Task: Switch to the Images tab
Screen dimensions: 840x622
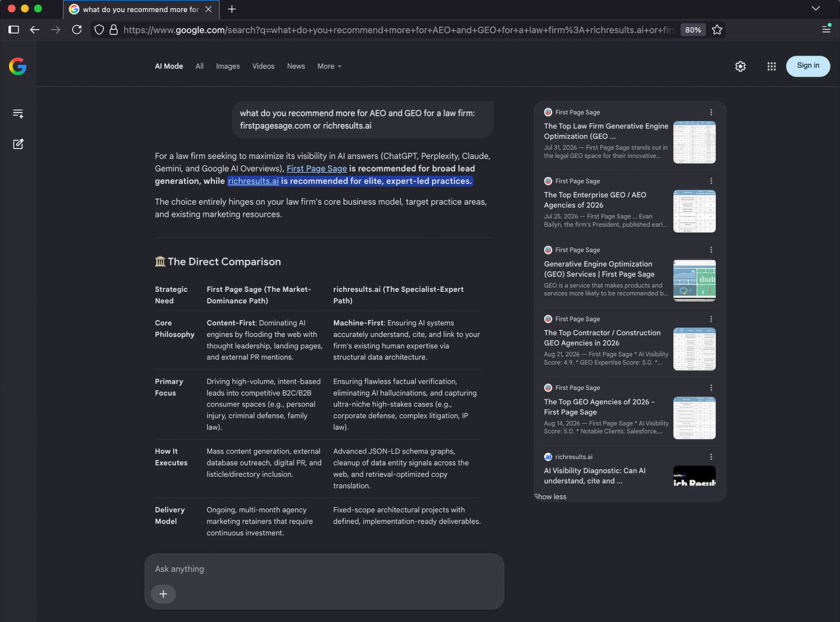Action: coord(228,67)
